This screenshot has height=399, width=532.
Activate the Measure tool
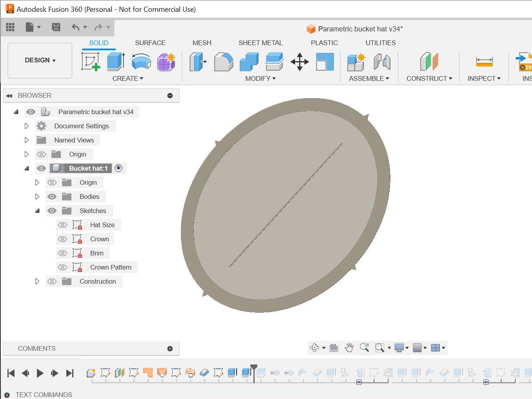[484, 62]
